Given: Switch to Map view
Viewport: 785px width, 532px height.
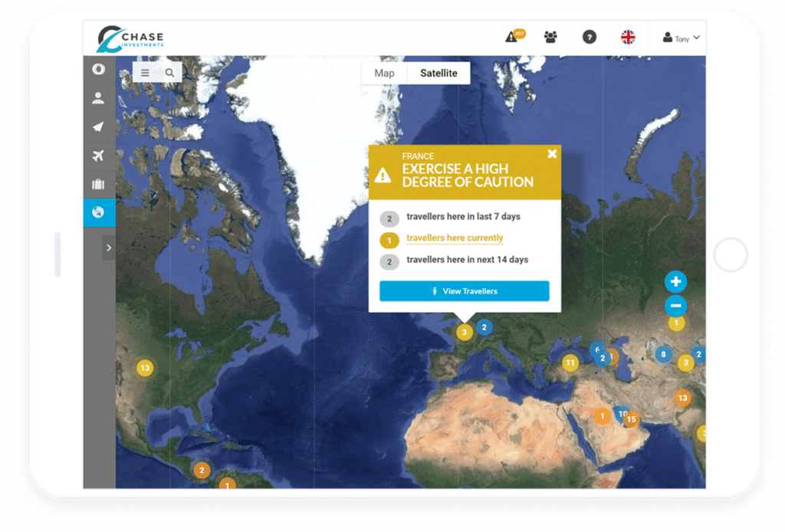Looking at the screenshot, I should 384,73.
